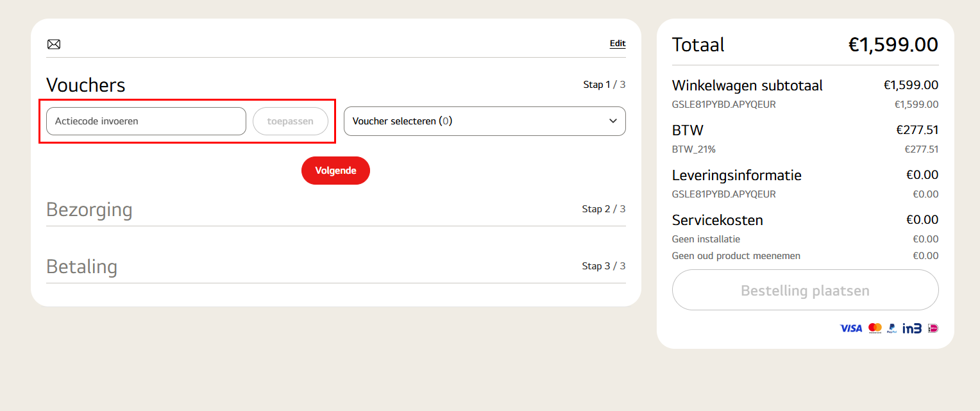Click the Winkelwagen subtotaal label
Viewport: 980px width, 411px height.
pyautogui.click(x=747, y=85)
